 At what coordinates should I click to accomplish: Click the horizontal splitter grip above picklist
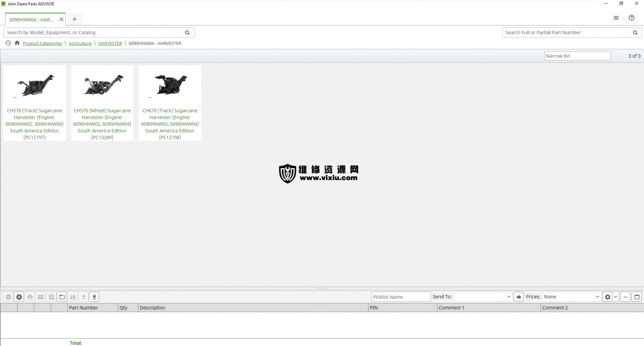(x=322, y=289)
